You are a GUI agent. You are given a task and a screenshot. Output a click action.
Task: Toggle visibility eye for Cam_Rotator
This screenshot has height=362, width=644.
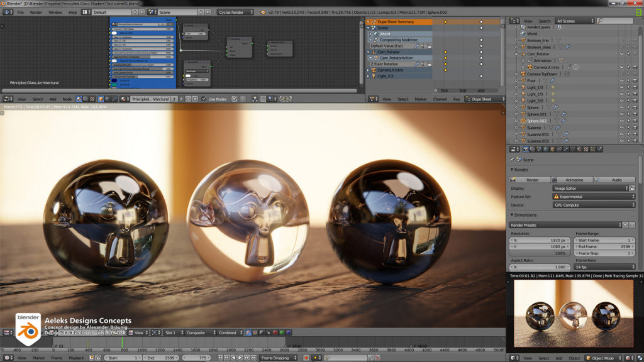622,54
